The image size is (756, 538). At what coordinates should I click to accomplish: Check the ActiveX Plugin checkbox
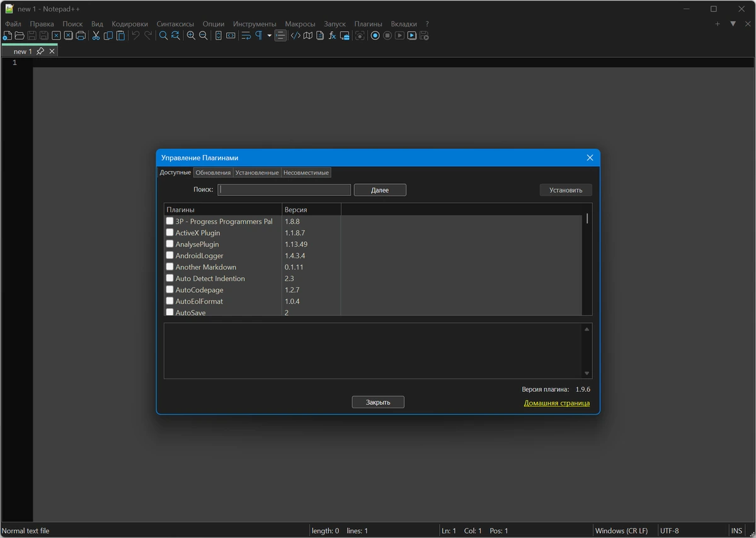coord(169,232)
